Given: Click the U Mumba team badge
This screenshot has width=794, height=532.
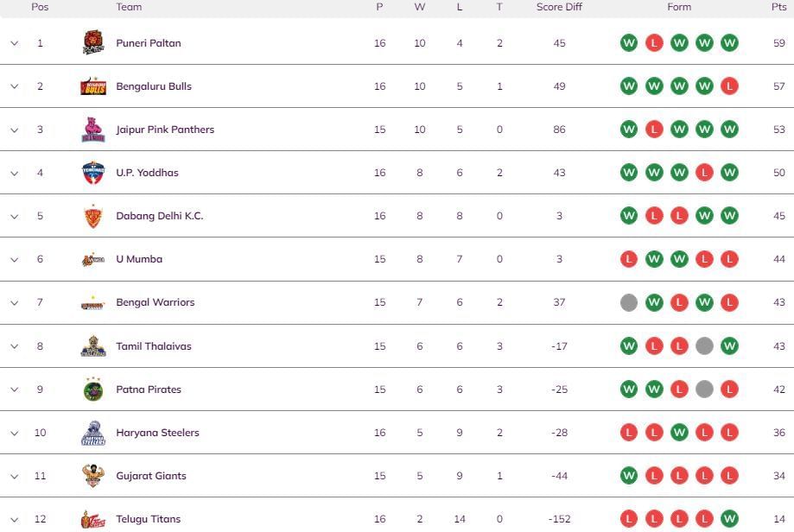Looking at the screenshot, I should click(x=93, y=258).
